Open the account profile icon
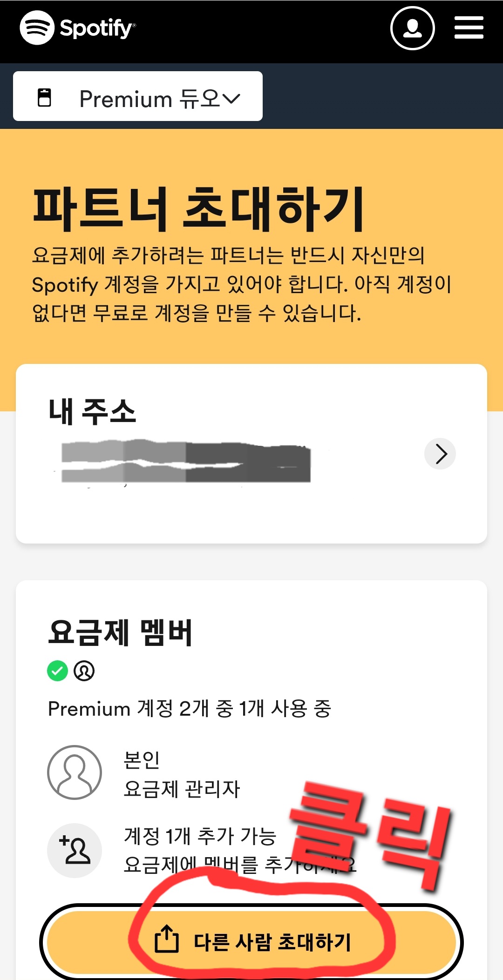The height and width of the screenshot is (980, 503). [412, 28]
